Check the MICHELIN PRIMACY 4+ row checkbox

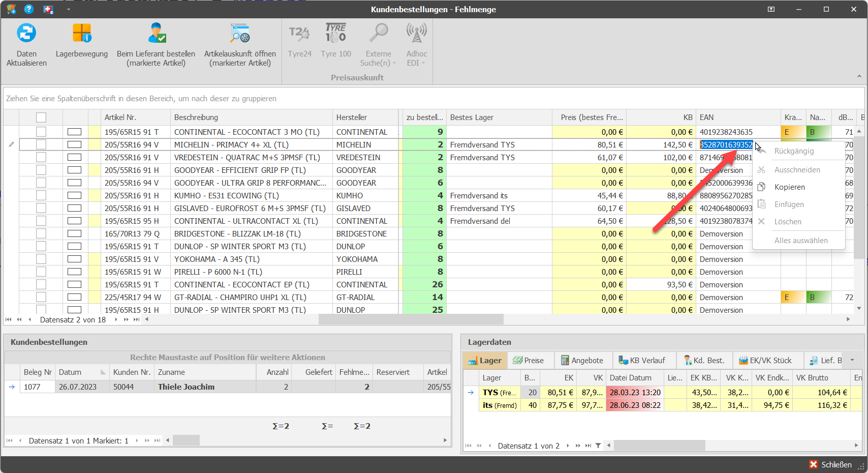[41, 144]
